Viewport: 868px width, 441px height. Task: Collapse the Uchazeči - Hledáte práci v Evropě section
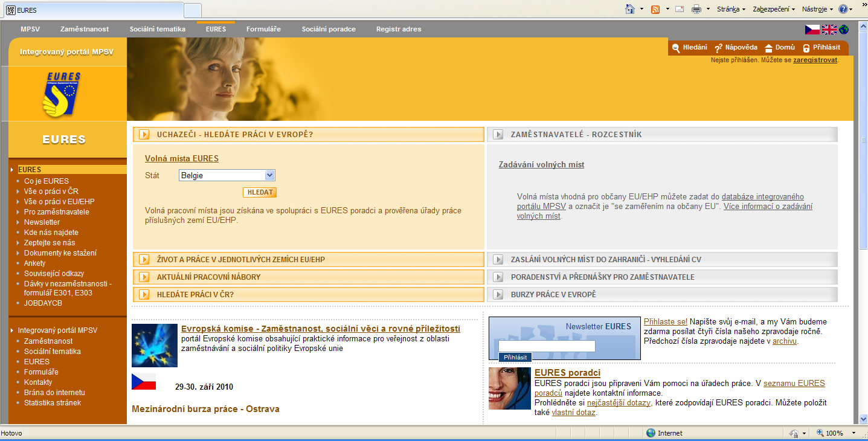click(x=309, y=135)
